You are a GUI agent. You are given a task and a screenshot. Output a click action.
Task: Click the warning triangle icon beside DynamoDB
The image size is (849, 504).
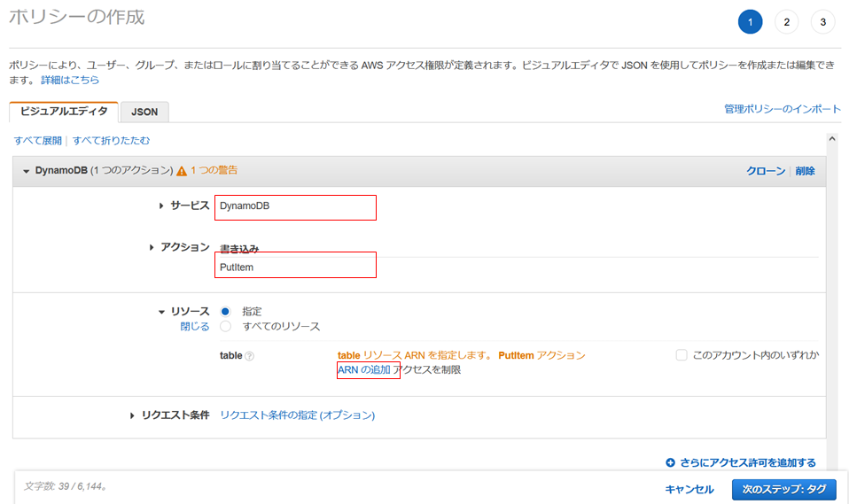(x=182, y=171)
